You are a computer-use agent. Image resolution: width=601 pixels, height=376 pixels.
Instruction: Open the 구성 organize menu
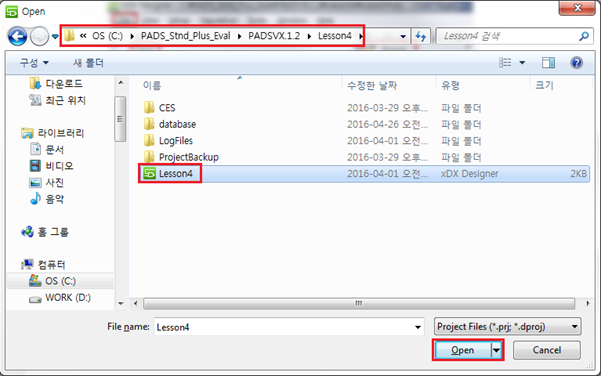click(x=34, y=62)
